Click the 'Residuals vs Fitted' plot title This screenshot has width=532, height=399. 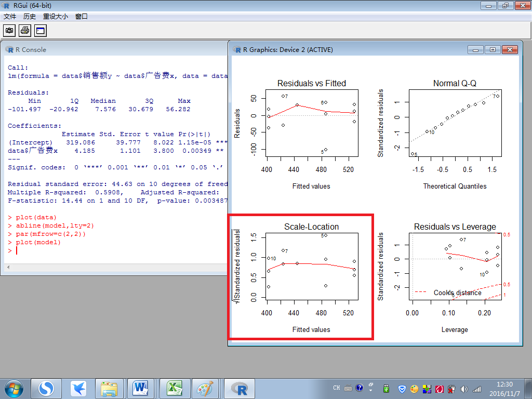312,84
